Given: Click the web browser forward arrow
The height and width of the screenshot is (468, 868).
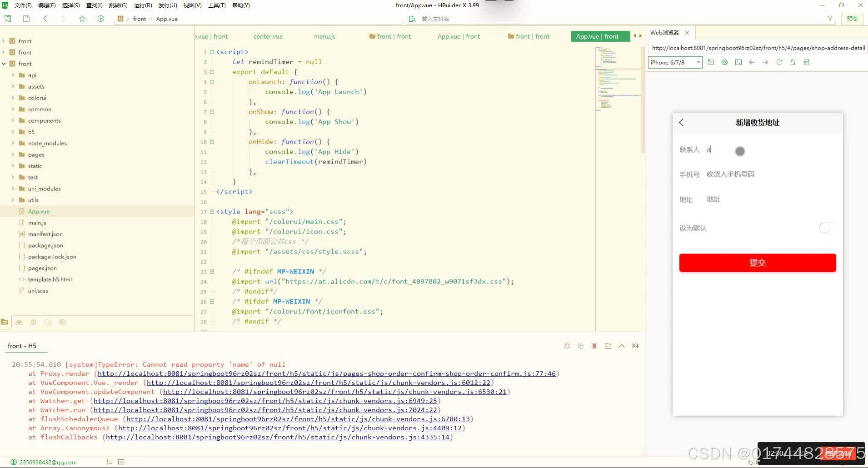Looking at the screenshot, I should (766, 62).
